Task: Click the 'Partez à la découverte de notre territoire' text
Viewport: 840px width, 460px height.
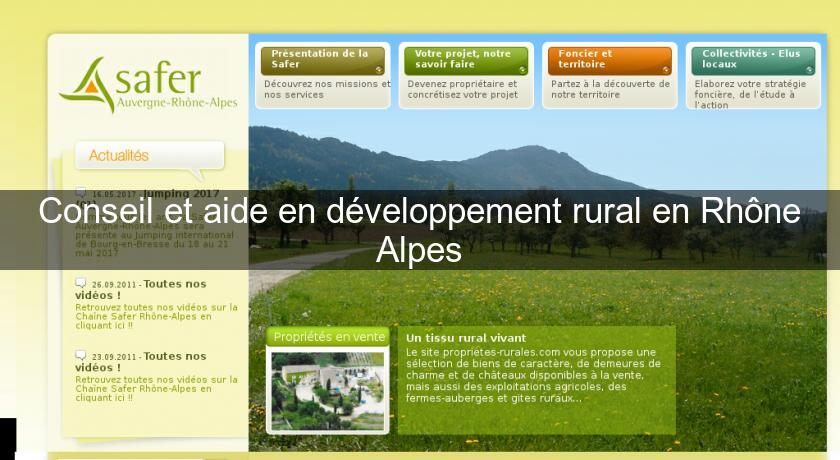Action: coord(610,89)
